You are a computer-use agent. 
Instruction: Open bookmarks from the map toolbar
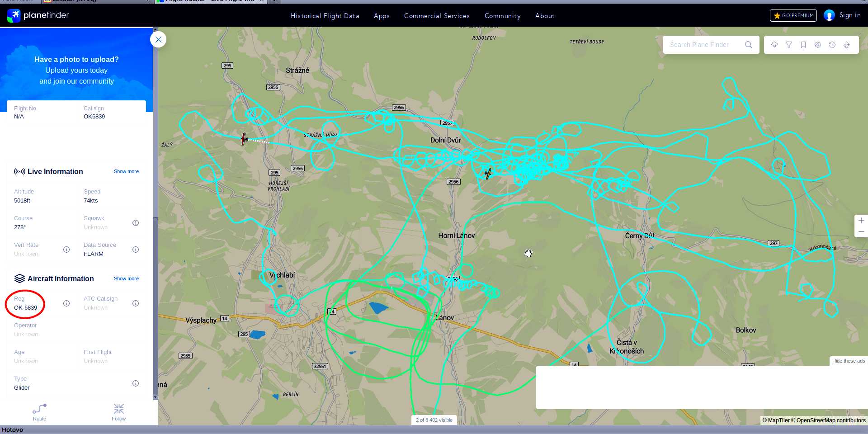803,45
